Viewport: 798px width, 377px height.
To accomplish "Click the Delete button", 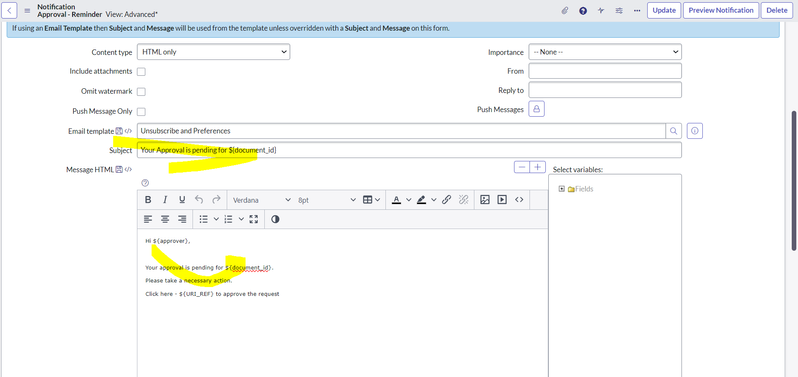I will (776, 10).
